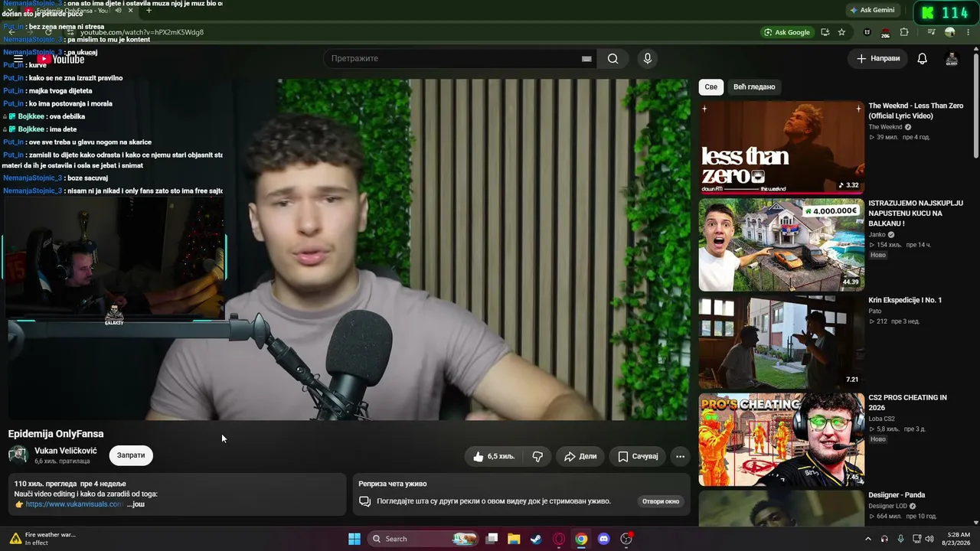980x551 pixels.
Task: Click title "Krin Ekspedicije I No. 1"
Action: pyautogui.click(x=905, y=300)
